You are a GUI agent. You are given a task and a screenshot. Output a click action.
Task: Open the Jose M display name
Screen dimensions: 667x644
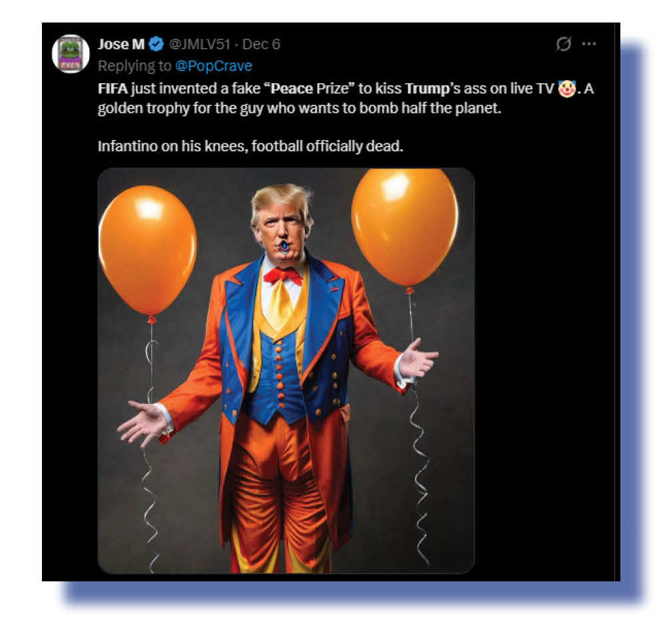[x=121, y=45]
